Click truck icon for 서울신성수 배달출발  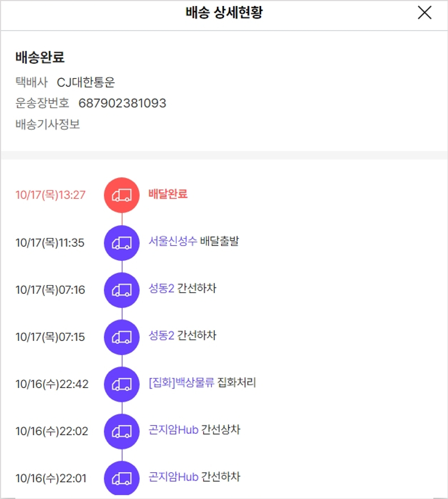[x=122, y=242]
